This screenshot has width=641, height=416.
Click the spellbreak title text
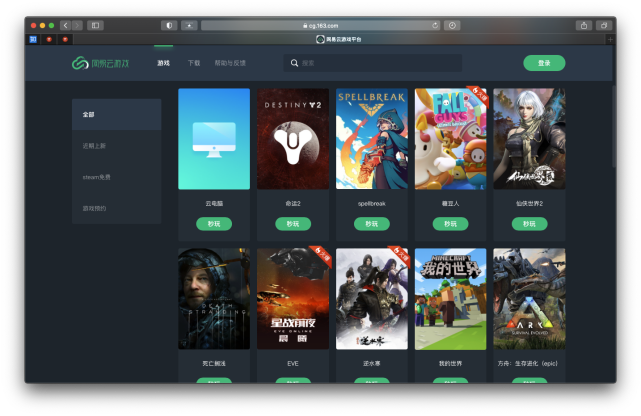[x=372, y=204]
